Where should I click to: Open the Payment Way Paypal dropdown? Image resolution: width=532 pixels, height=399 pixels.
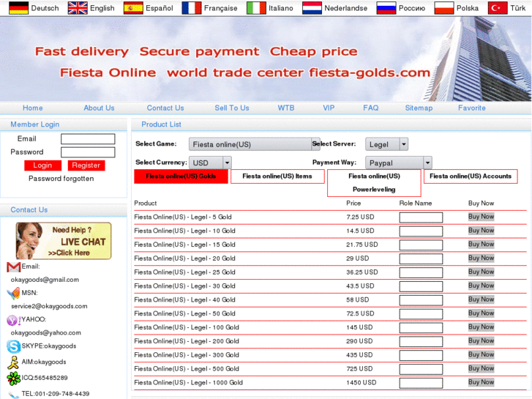click(398, 163)
